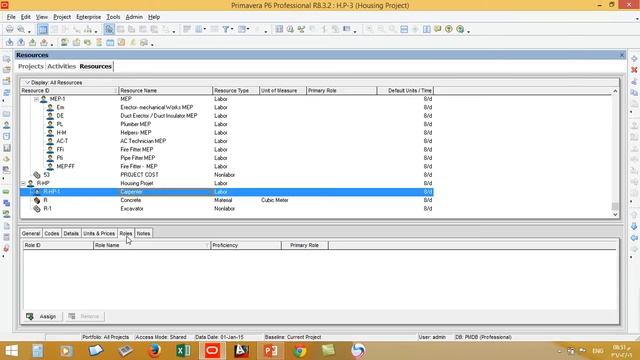Close the Resources panel with its X
The width and height of the screenshot is (640, 360).
622,55
